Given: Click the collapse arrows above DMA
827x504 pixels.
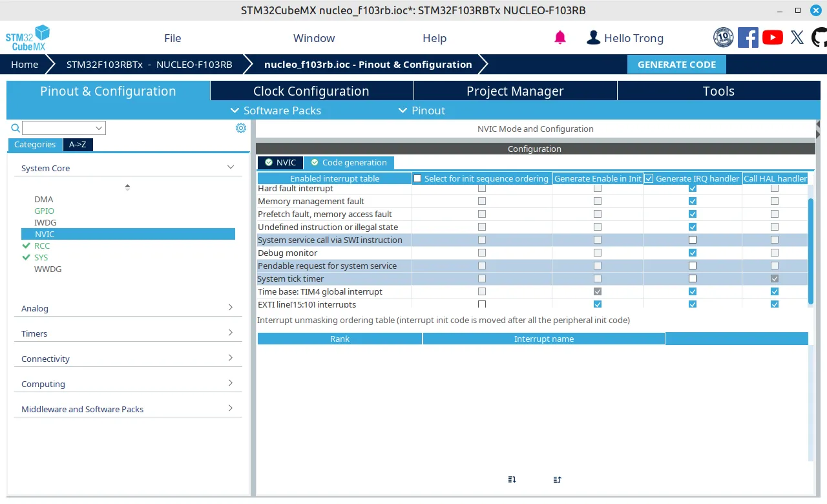Looking at the screenshot, I should point(127,187).
